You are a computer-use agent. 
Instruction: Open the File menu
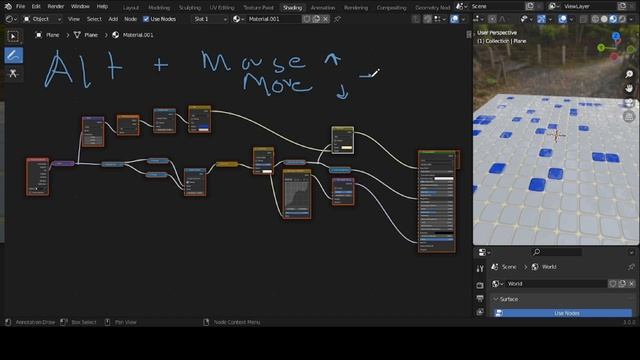[20, 6]
